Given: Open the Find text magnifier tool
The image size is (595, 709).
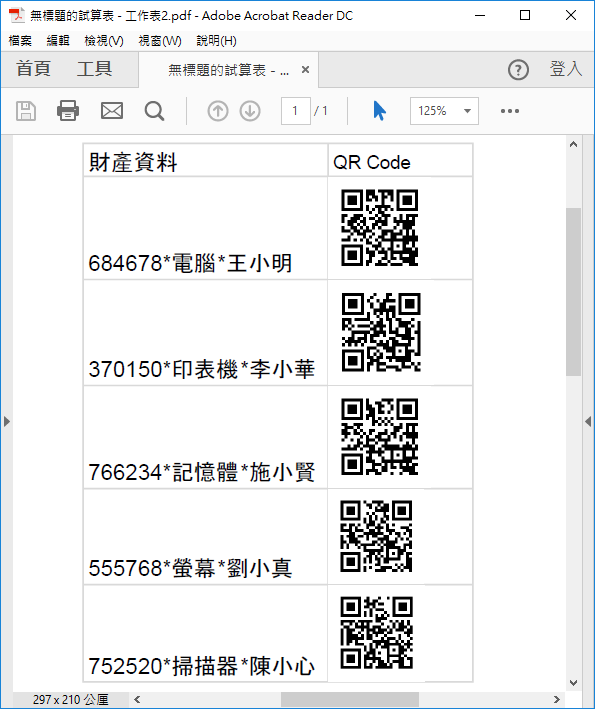Looking at the screenshot, I should [x=154, y=111].
